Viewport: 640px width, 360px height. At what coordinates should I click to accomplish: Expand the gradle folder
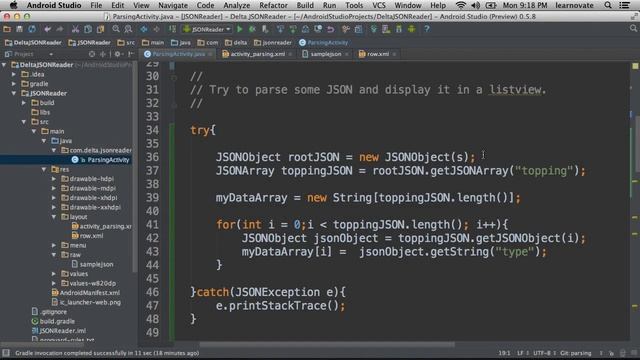tap(14, 84)
